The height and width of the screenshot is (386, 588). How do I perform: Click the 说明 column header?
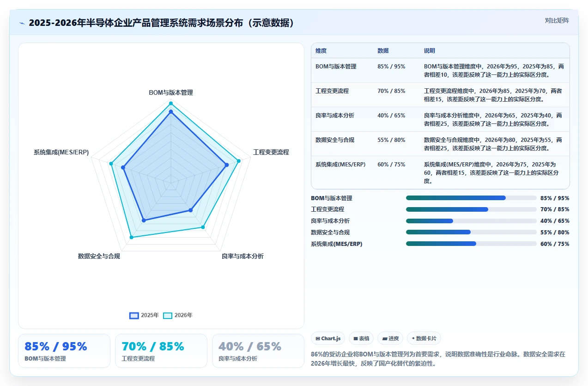click(430, 51)
